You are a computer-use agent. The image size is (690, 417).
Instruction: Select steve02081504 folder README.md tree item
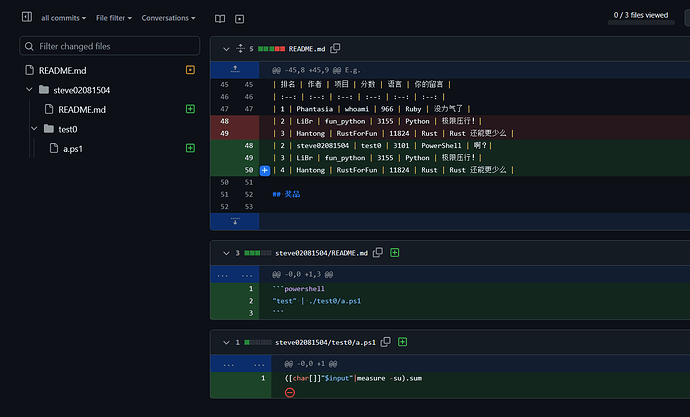(82, 110)
